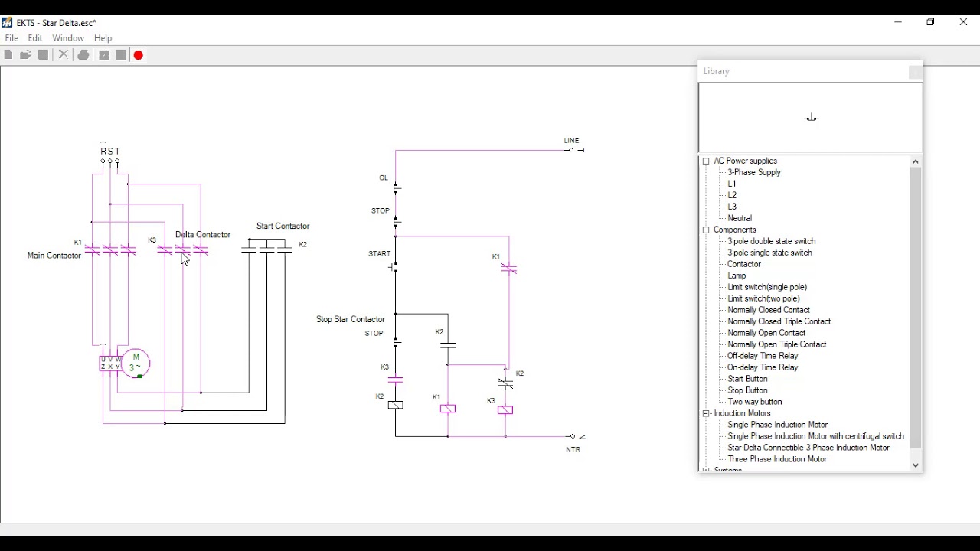
Task: Click the K3 normally closed contact above K2 coil
Action: [396, 379]
